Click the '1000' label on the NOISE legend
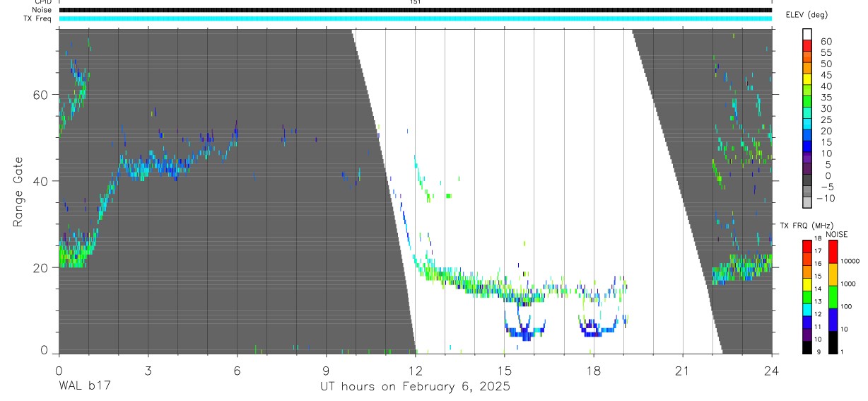 tap(848, 284)
